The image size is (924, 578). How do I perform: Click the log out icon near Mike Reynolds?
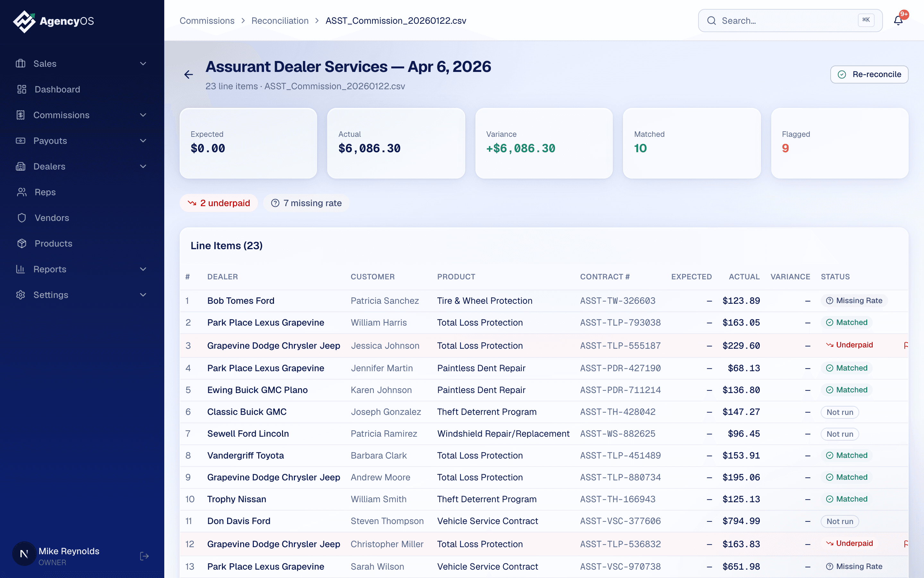point(144,556)
